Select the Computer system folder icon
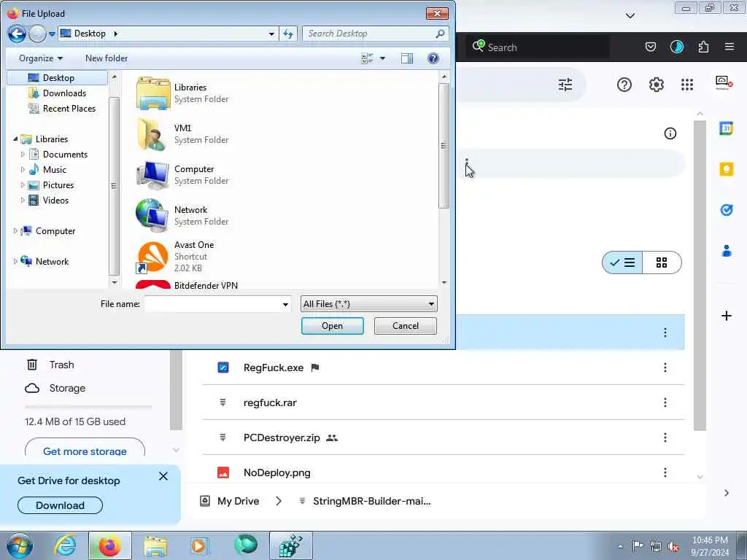 [x=152, y=175]
